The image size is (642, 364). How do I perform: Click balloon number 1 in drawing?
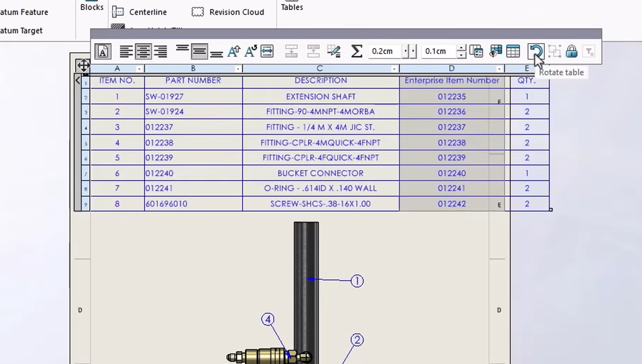(357, 281)
